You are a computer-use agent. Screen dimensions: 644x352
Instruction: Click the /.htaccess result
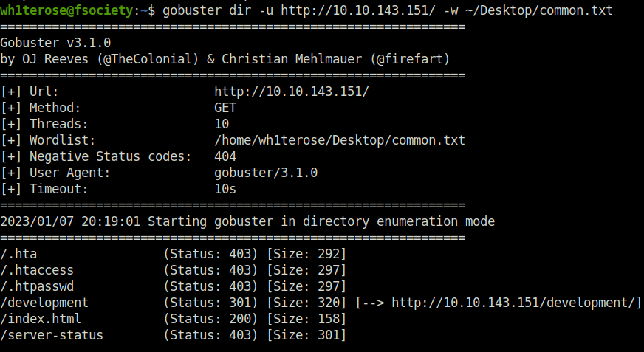(x=37, y=270)
